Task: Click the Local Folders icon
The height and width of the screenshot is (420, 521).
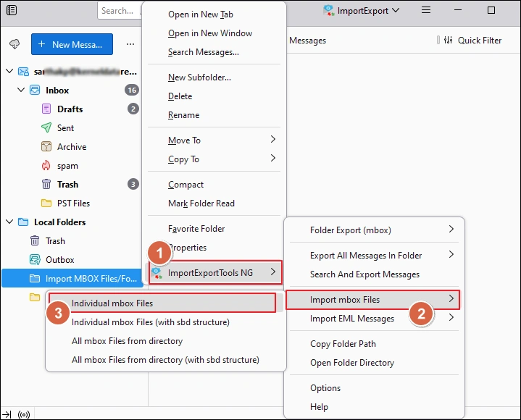Action: 23,222
